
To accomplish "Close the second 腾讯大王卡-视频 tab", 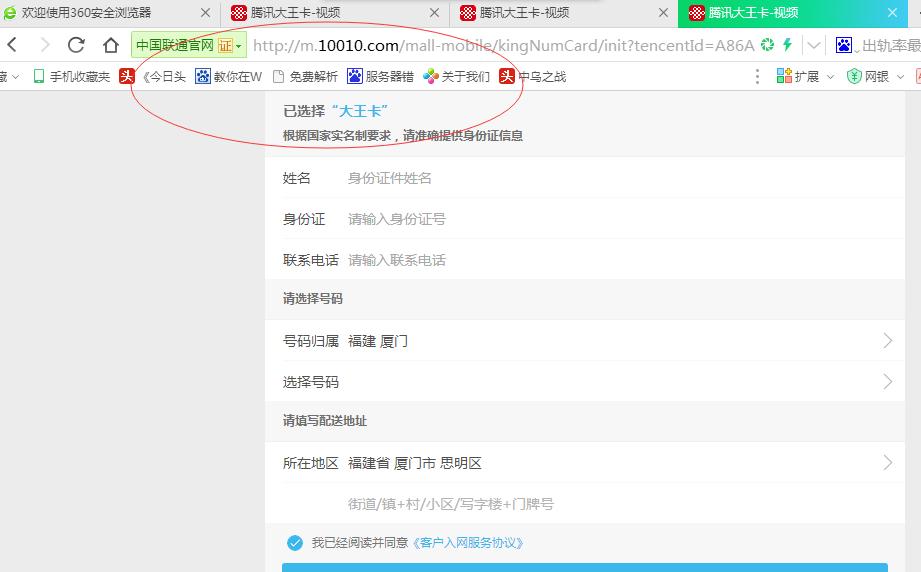I will pos(663,12).
